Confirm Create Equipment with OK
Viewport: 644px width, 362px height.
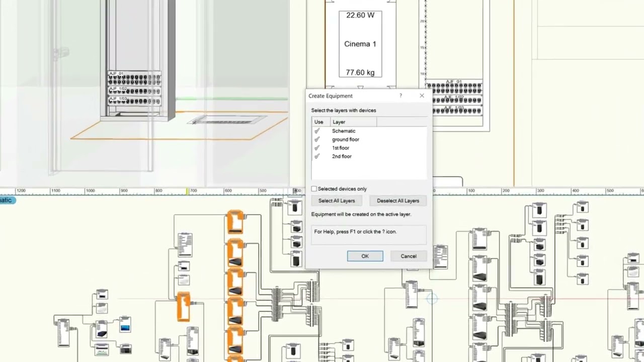click(x=365, y=256)
